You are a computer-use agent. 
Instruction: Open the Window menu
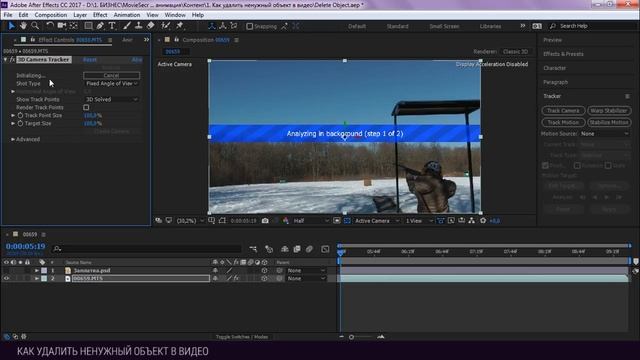click(x=175, y=15)
